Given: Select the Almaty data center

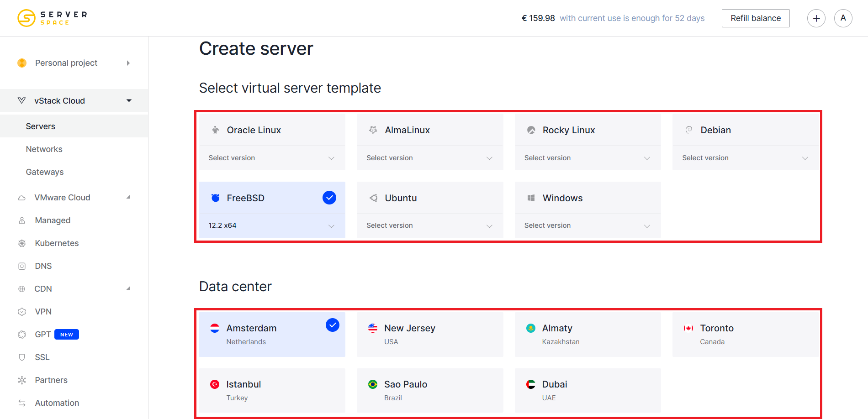Looking at the screenshot, I should coord(588,335).
